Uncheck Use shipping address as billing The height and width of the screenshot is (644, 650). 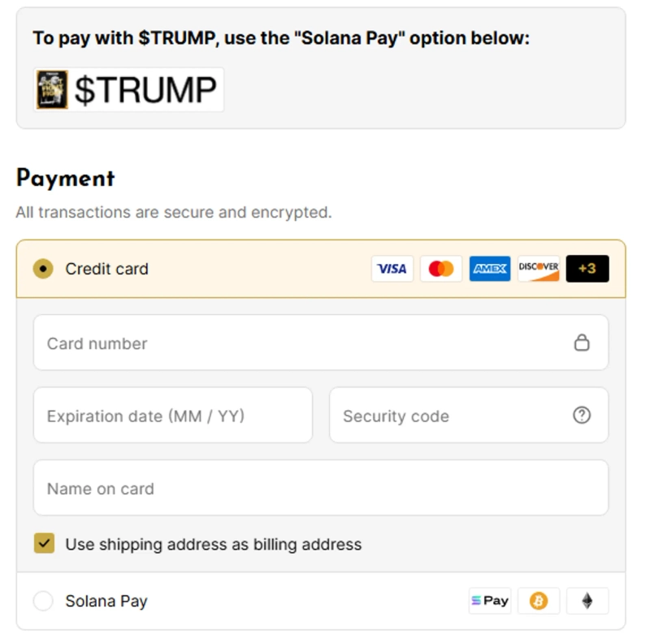44,543
